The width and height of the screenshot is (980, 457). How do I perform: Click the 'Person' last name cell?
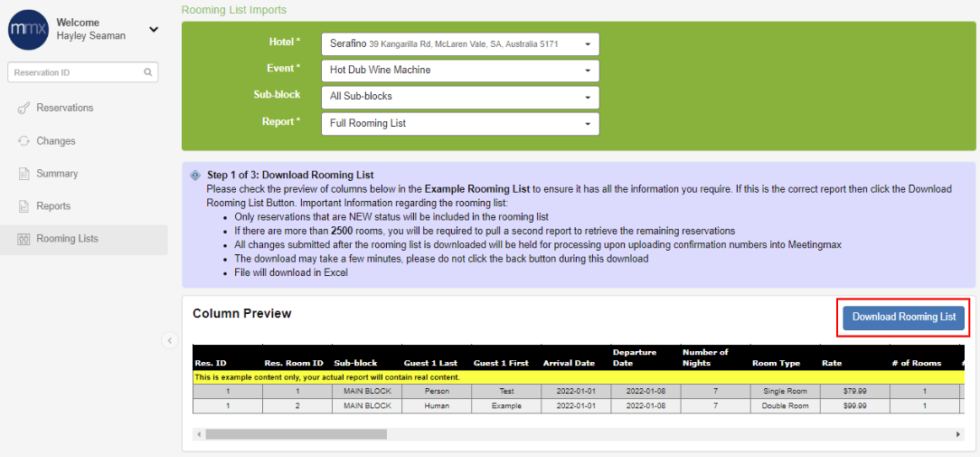click(437, 391)
